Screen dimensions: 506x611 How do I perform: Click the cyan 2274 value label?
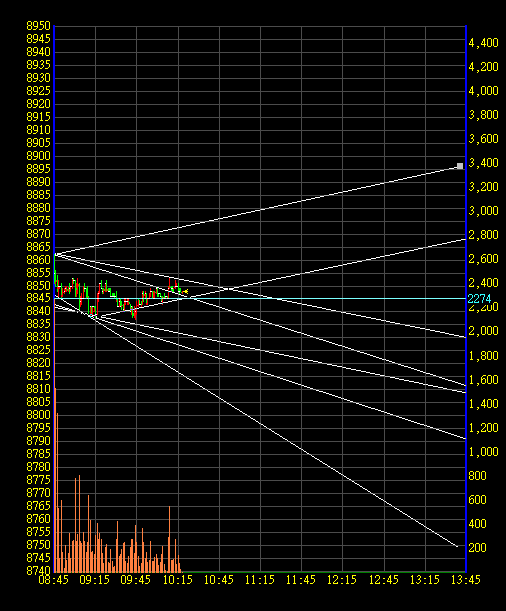(479, 299)
